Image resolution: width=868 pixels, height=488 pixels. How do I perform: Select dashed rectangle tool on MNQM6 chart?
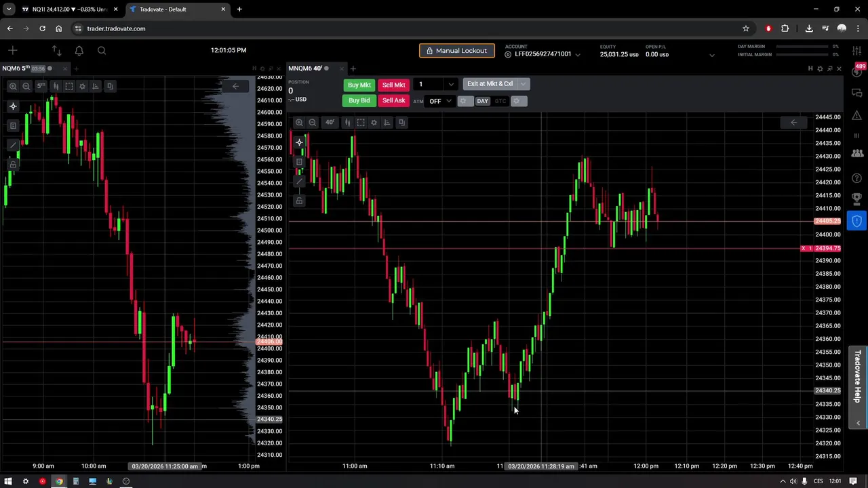coord(361,123)
